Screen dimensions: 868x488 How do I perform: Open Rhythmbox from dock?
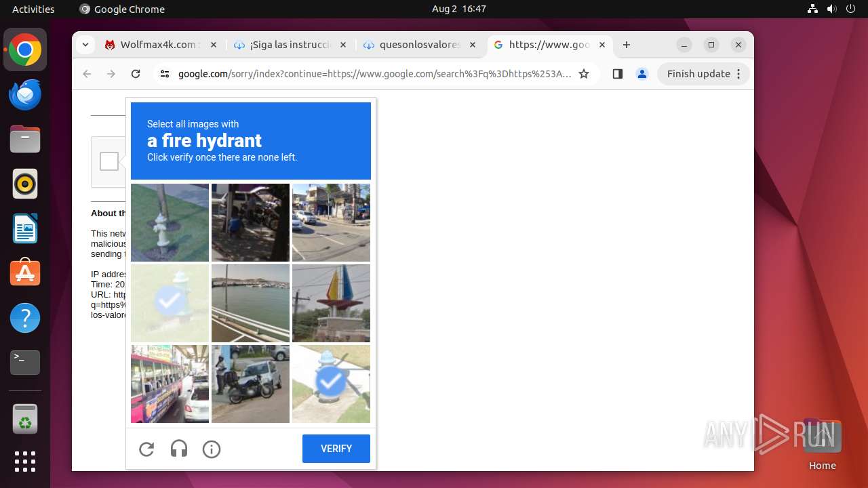tap(25, 184)
